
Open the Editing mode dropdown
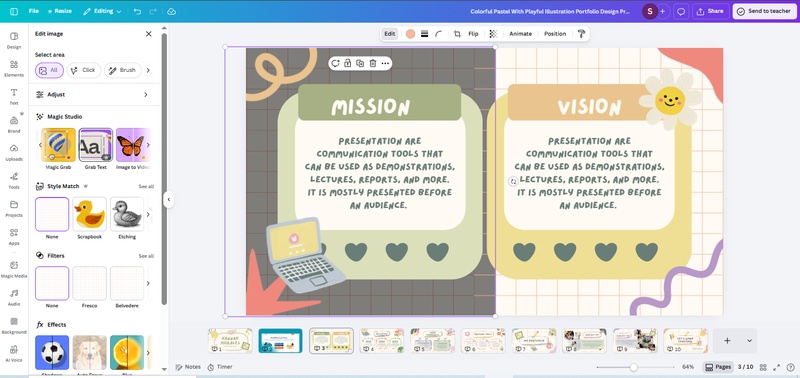pyautogui.click(x=102, y=11)
